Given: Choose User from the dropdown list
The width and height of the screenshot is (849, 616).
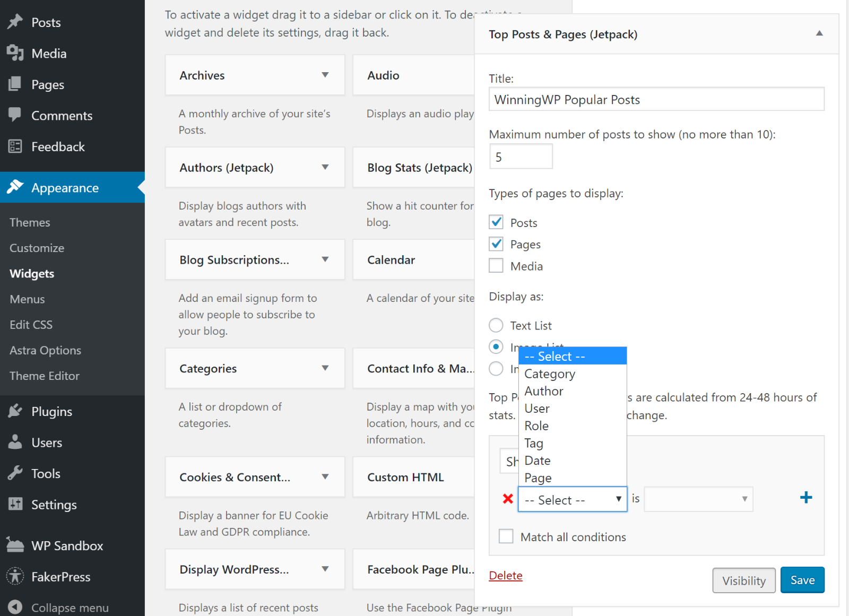Looking at the screenshot, I should pyautogui.click(x=573, y=409).
